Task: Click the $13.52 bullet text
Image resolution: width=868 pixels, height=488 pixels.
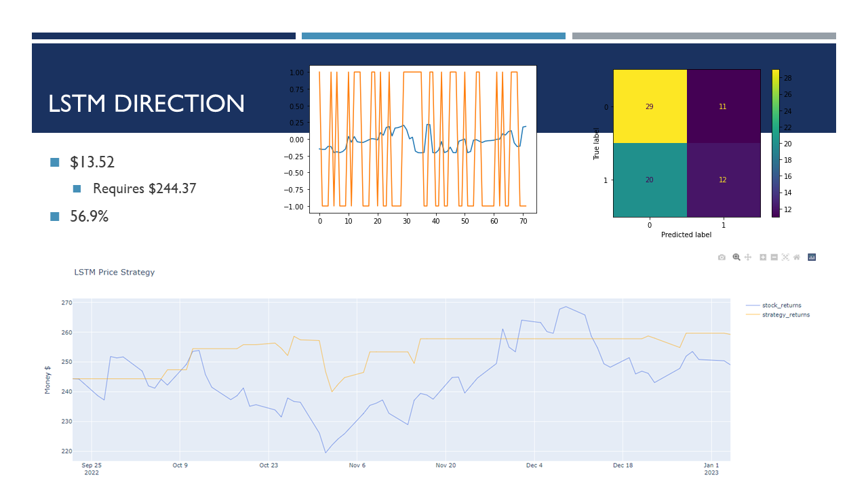Action: click(92, 163)
